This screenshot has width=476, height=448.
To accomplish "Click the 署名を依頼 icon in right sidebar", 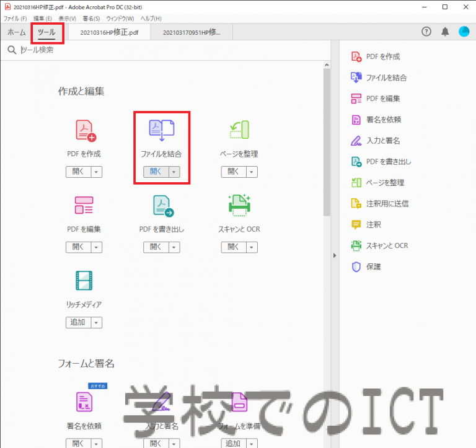I will pos(356,120).
